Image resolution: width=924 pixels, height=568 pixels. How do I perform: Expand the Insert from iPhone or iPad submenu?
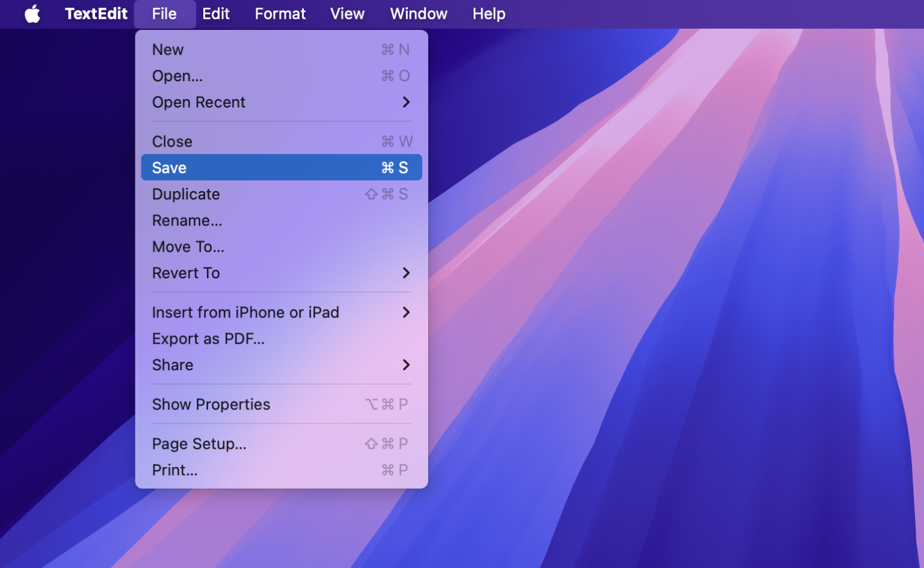tap(245, 312)
